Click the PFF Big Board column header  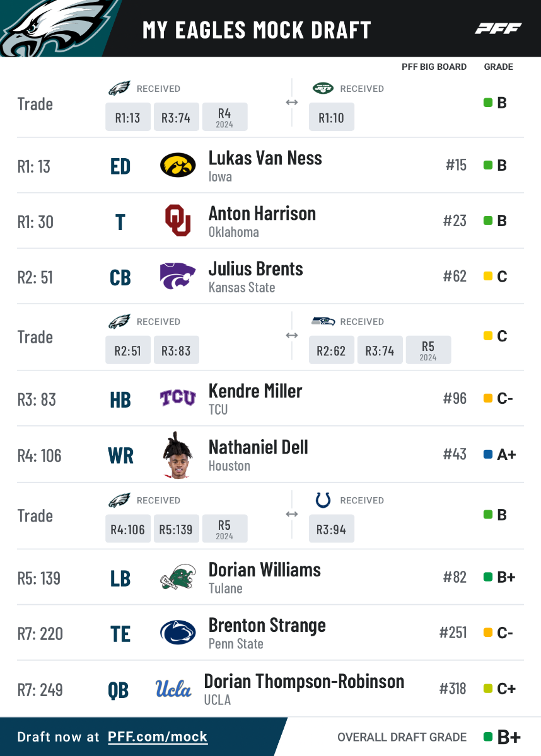coord(434,67)
